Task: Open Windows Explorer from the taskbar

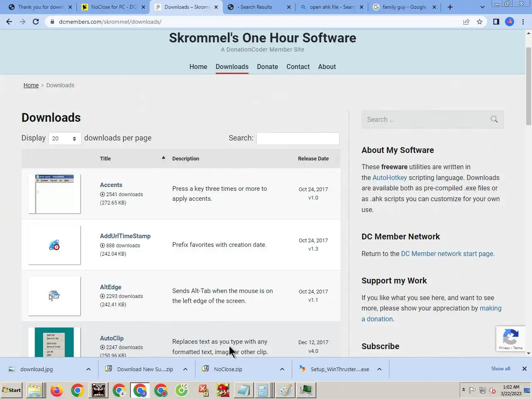Action: click(x=35, y=390)
